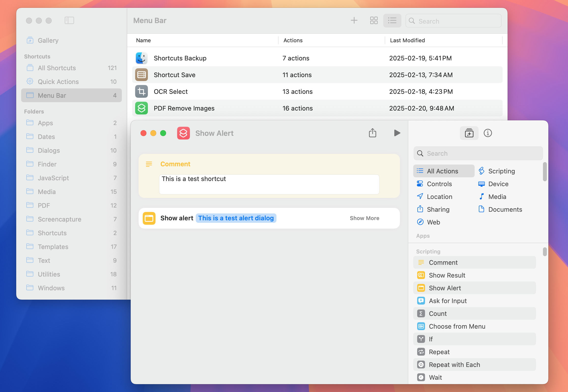Click the action list scrollbar
Screen dimensions: 568x392
[x=545, y=252]
